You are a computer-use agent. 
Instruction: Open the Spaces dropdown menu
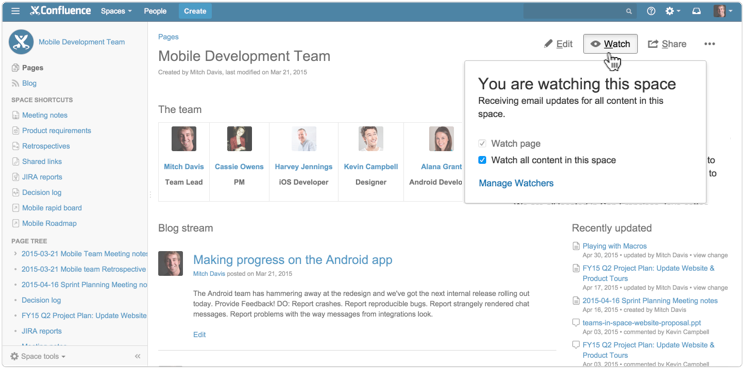coord(116,11)
